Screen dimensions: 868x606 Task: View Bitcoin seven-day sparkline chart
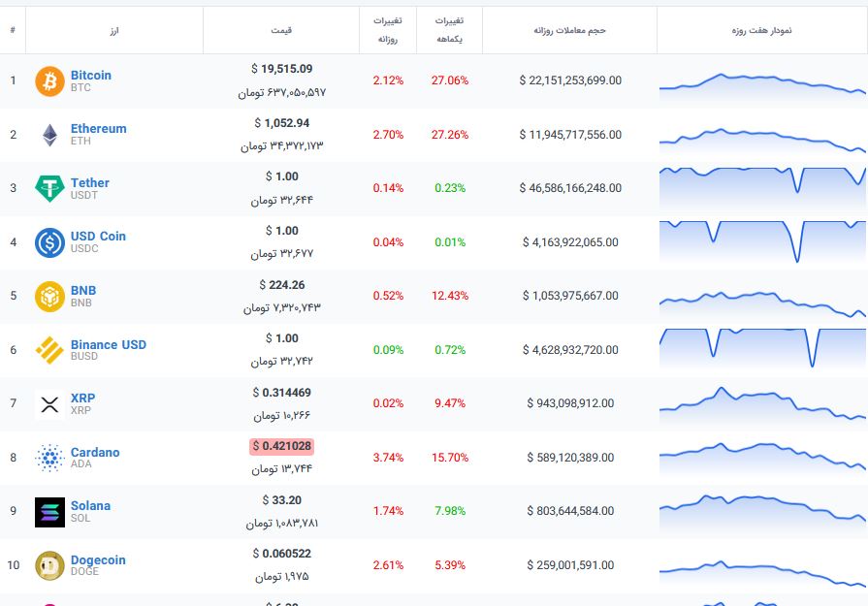tap(762, 88)
